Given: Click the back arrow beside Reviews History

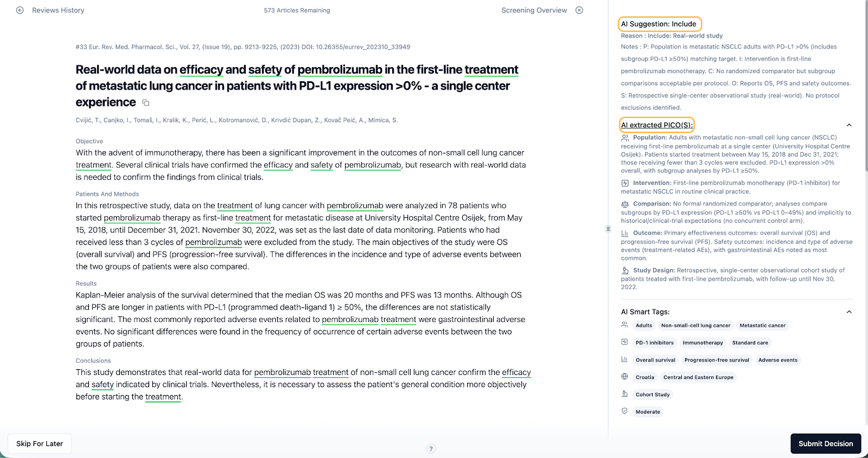Looking at the screenshot, I should click(20, 10).
